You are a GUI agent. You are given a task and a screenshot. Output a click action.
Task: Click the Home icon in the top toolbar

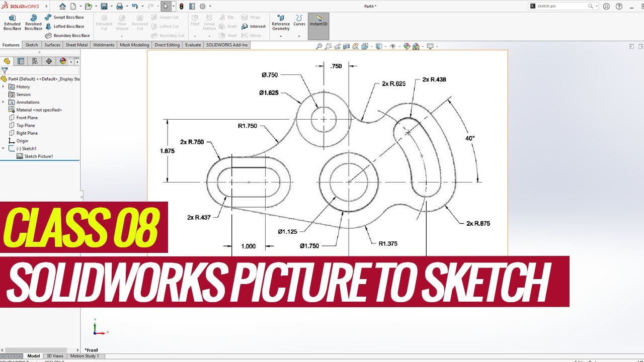point(62,7)
